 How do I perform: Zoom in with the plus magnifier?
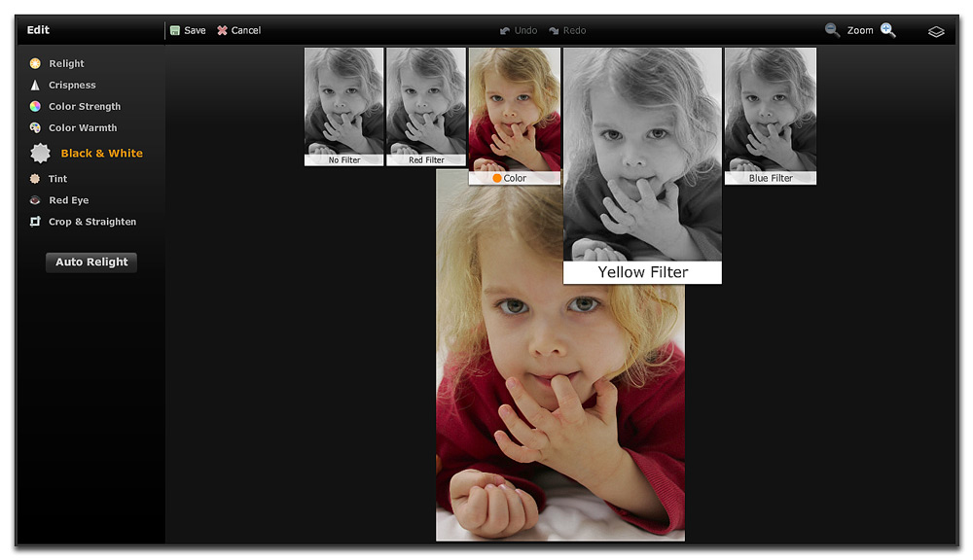click(888, 30)
